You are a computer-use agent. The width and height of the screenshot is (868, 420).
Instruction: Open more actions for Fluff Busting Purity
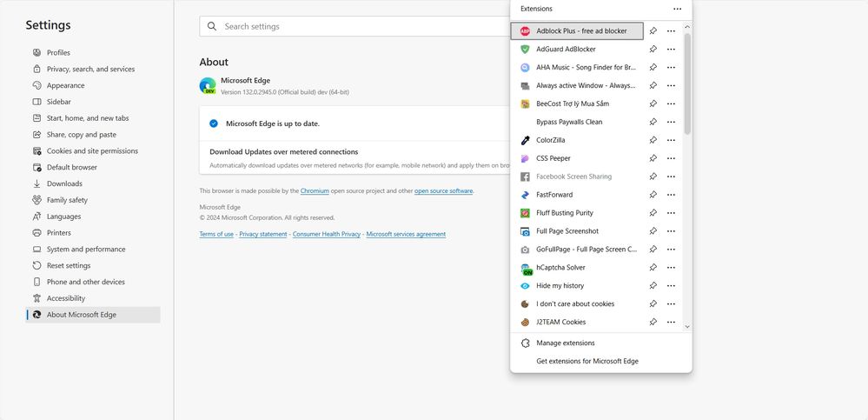(671, 213)
